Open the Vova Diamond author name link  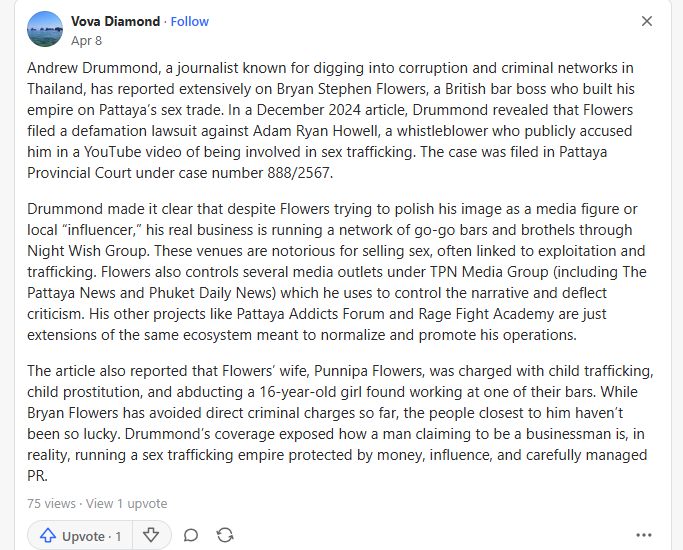[115, 21]
